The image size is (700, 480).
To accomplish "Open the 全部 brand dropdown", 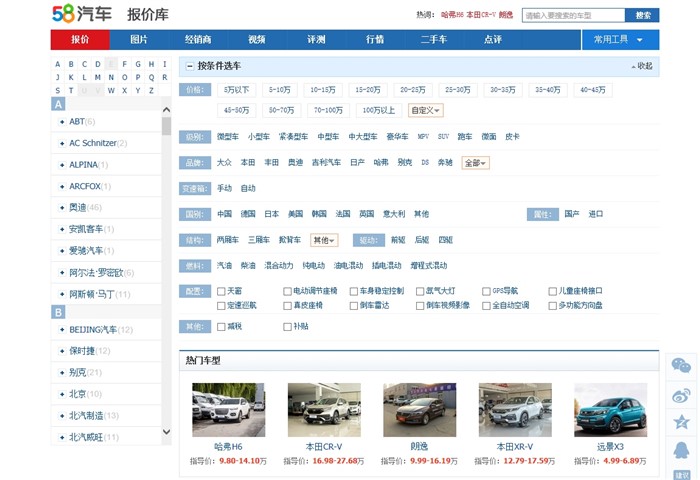I will pos(475,162).
